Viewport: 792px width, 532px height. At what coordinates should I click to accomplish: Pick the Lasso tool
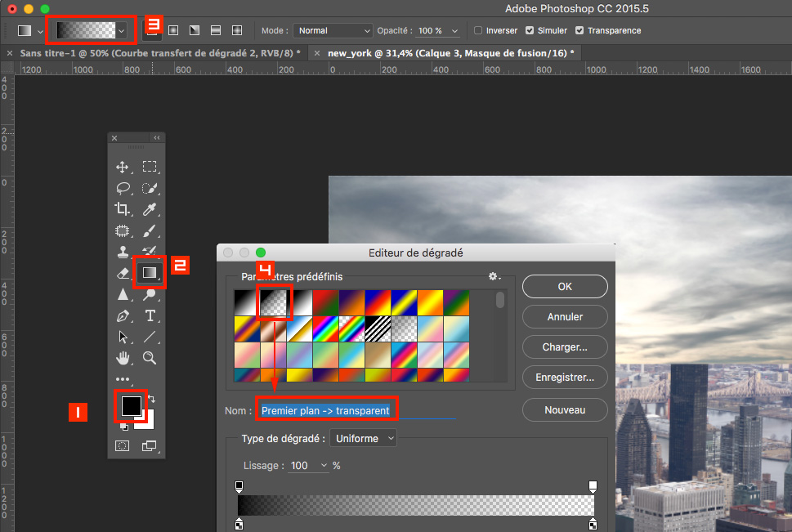pos(123,188)
